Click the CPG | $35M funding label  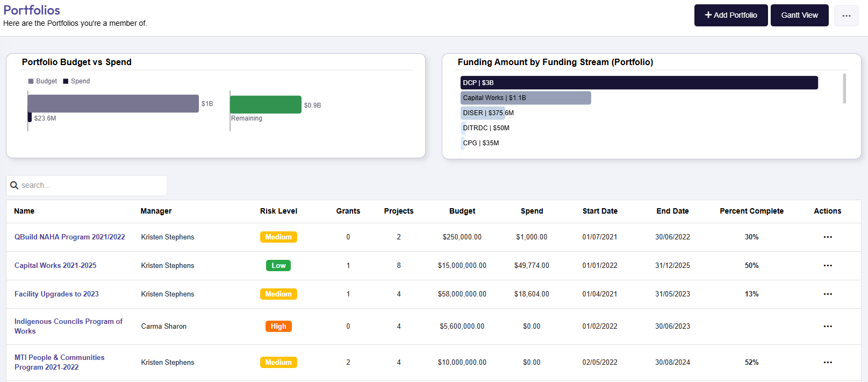click(481, 143)
